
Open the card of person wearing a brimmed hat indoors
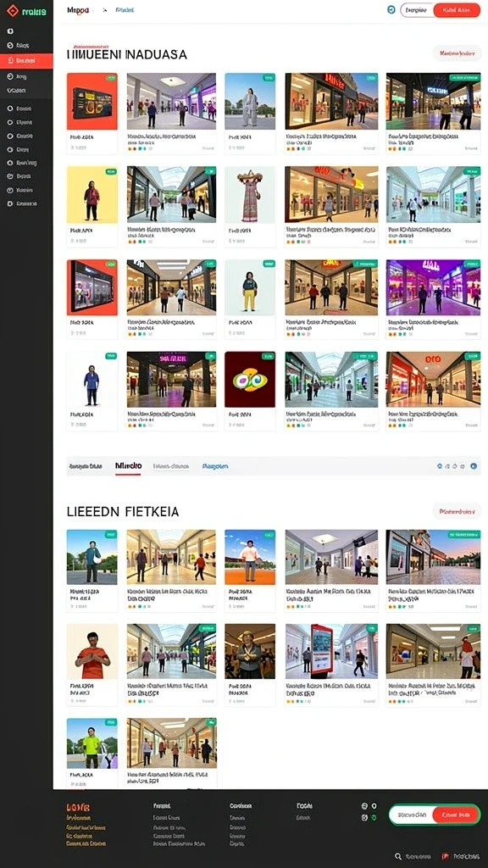250,665
